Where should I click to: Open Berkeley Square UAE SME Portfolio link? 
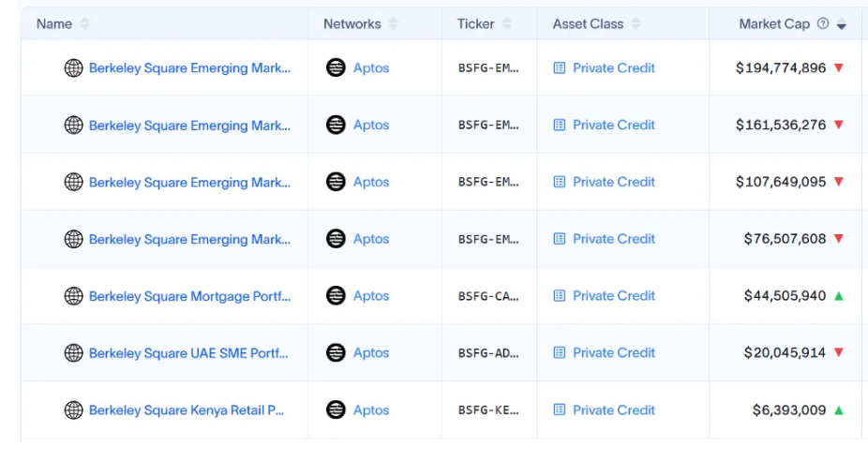pos(188,353)
